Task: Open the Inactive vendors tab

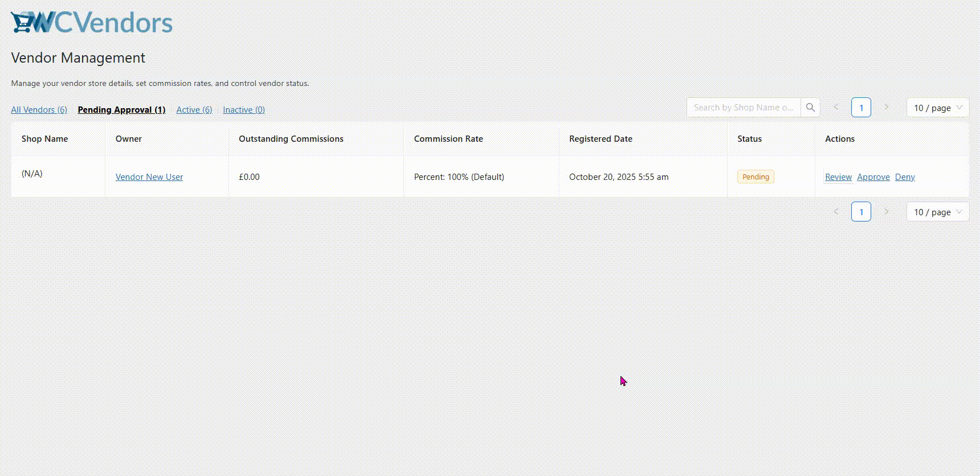Action: pyautogui.click(x=243, y=110)
